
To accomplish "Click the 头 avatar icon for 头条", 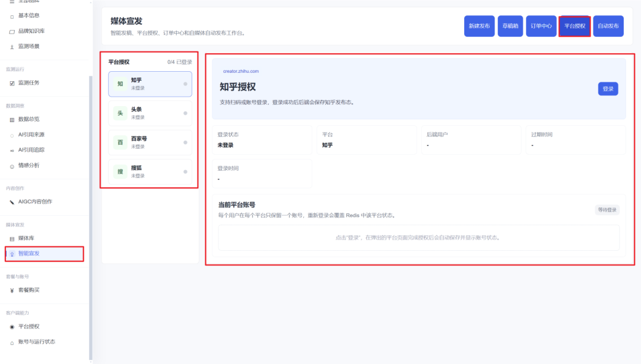I will (x=120, y=113).
